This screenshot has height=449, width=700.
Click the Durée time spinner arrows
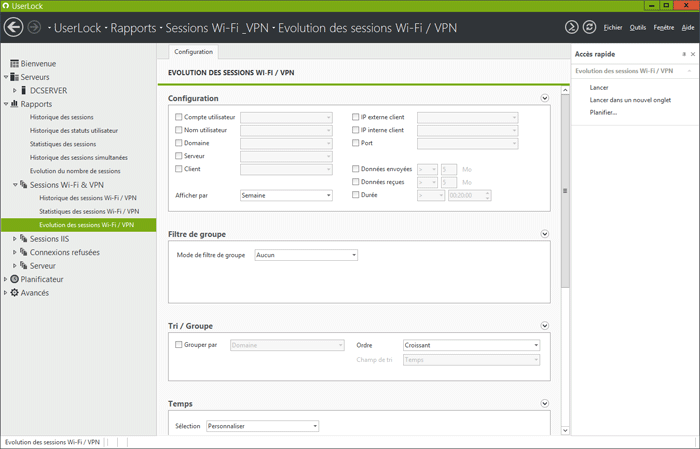pos(488,195)
